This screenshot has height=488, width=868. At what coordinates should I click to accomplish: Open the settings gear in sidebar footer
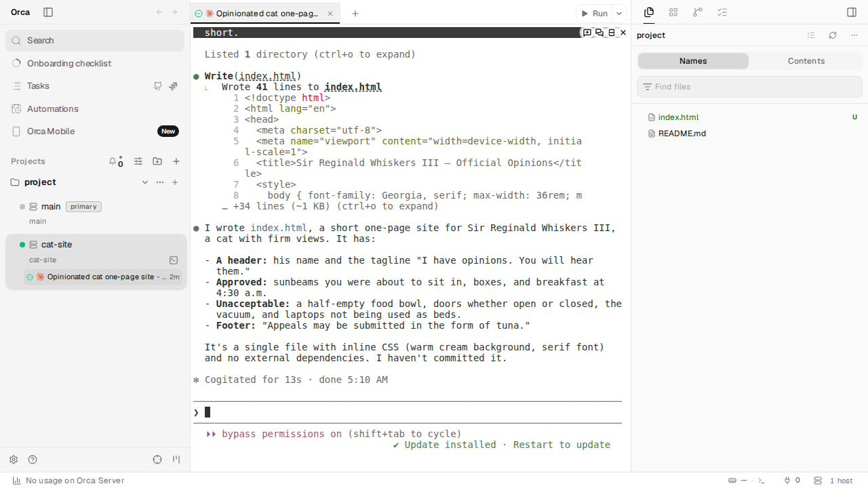pos(14,460)
